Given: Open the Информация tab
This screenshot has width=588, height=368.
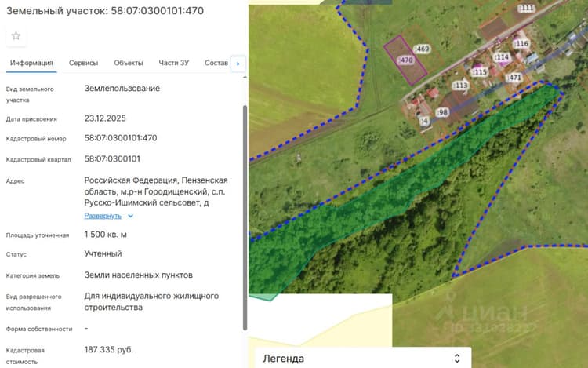Looking at the screenshot, I should (x=31, y=63).
